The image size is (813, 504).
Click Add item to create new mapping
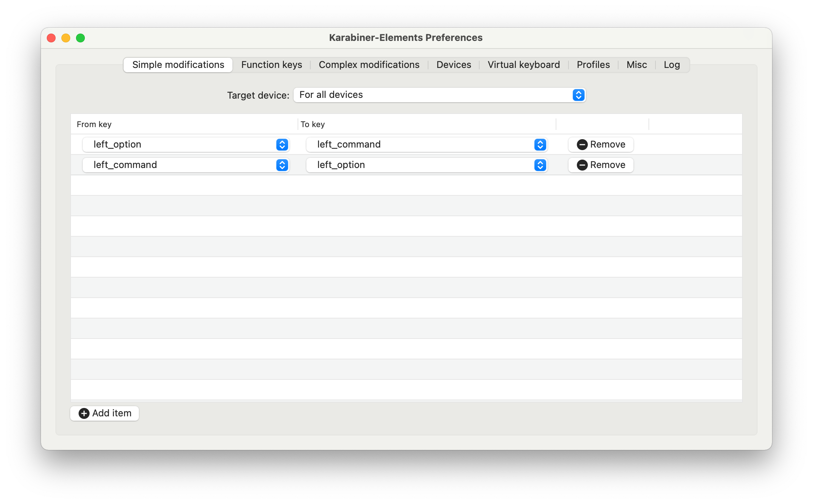pyautogui.click(x=104, y=413)
